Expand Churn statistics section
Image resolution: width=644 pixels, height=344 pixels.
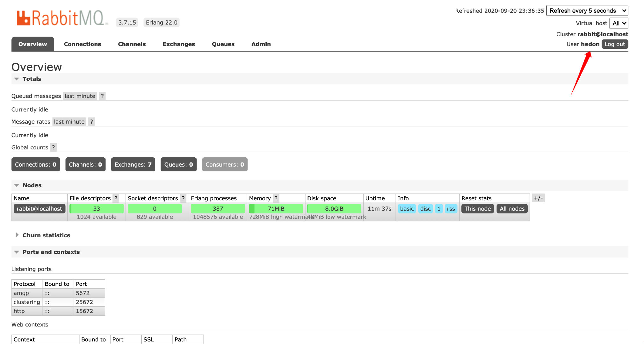point(46,235)
